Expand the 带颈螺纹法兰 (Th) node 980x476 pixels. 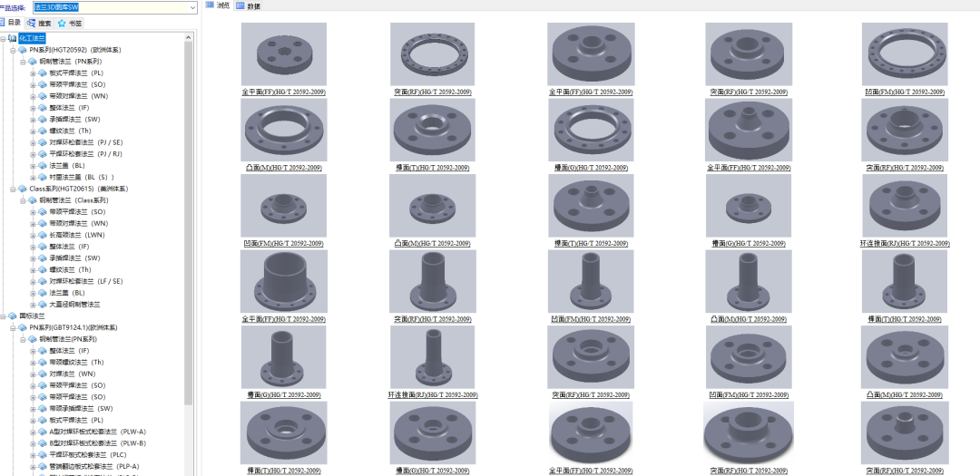pyautogui.click(x=33, y=363)
